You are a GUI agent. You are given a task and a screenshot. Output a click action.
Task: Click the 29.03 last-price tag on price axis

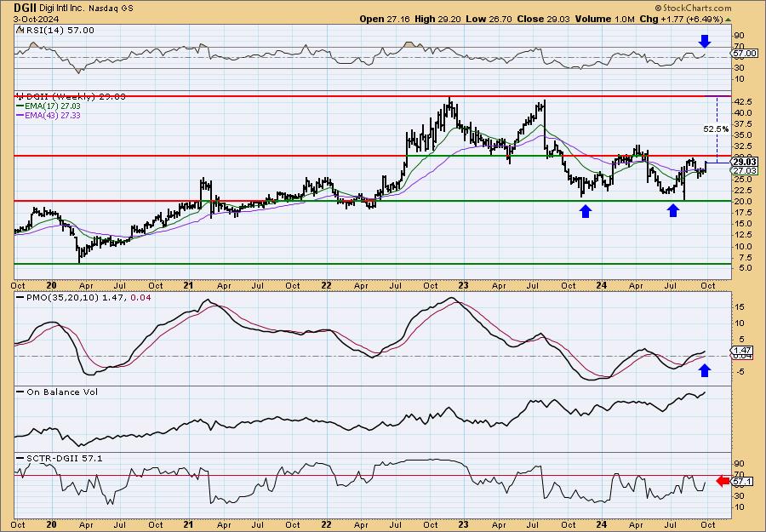click(745, 162)
